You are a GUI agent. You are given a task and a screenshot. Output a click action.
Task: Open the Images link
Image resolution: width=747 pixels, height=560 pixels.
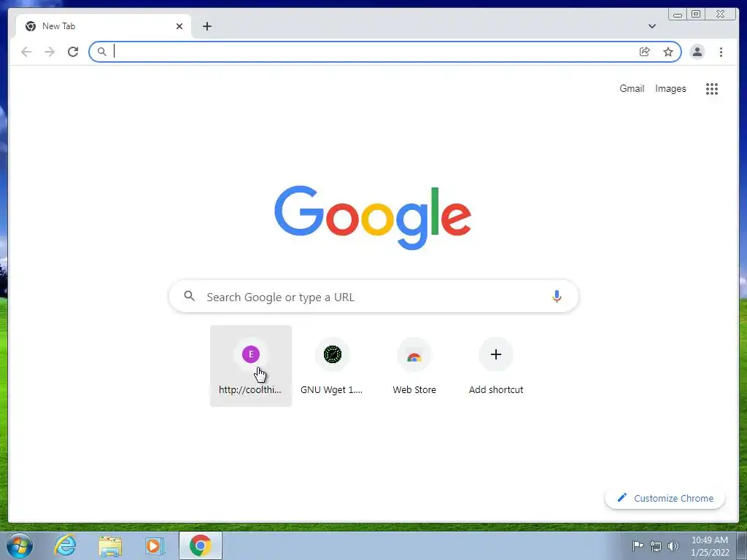coord(670,88)
